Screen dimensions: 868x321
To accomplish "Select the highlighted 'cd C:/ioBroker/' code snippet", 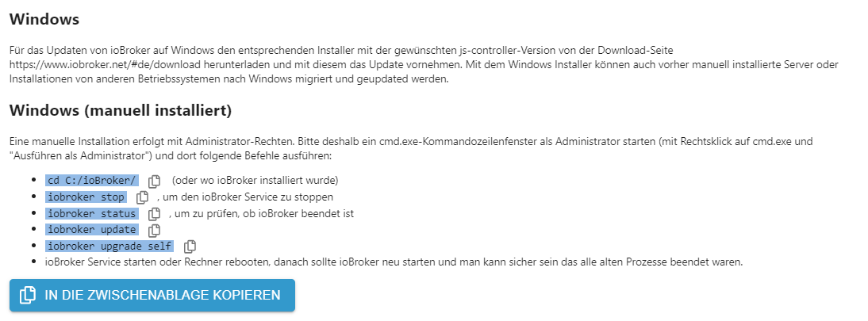I will (x=93, y=181).
